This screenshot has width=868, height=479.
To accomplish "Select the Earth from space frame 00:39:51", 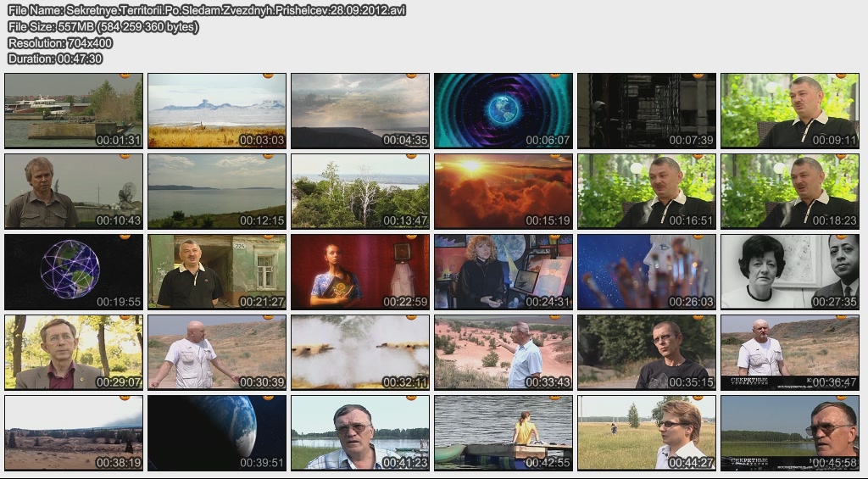I will (217, 433).
